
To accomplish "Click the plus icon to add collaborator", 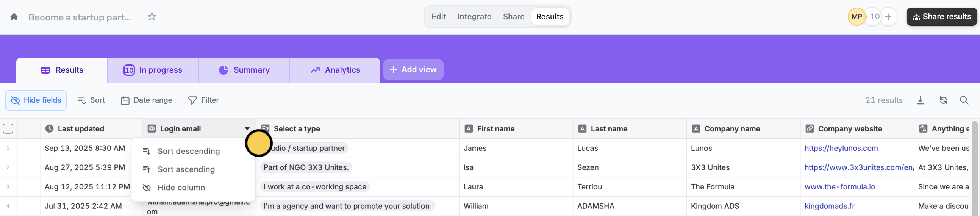I will (x=888, y=17).
